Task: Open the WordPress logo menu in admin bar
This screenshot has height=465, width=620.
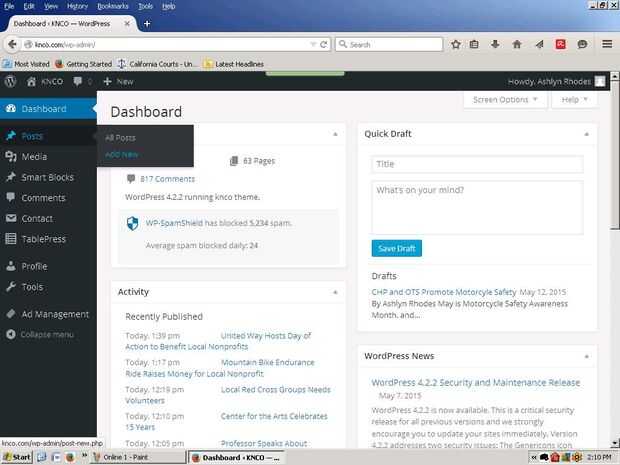Action: coord(11,81)
